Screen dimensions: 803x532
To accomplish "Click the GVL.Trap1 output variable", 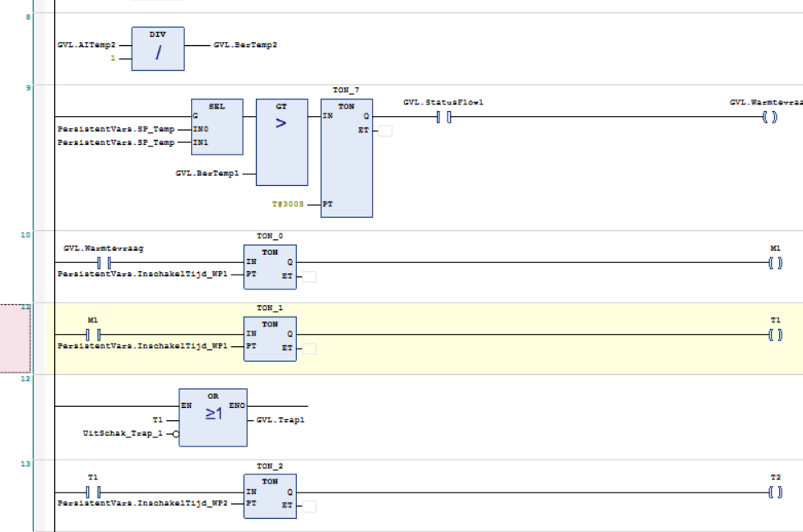I will (280, 420).
